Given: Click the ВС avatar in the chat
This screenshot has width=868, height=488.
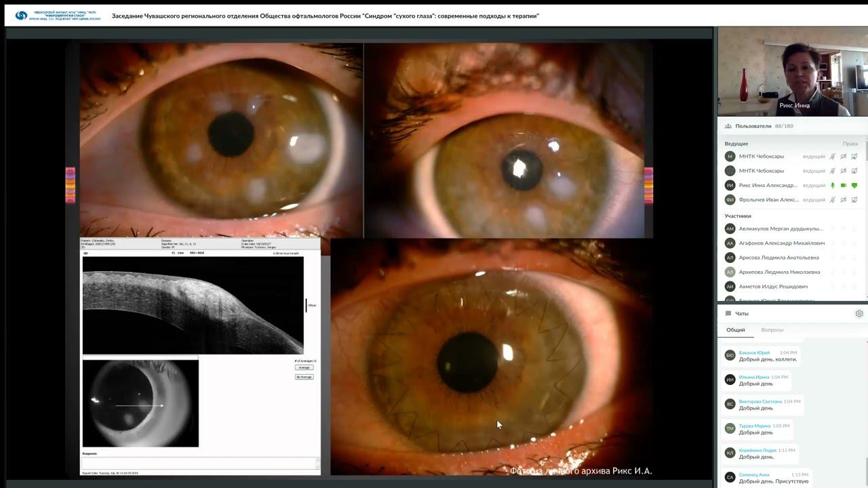Looking at the screenshot, I should [730, 404].
